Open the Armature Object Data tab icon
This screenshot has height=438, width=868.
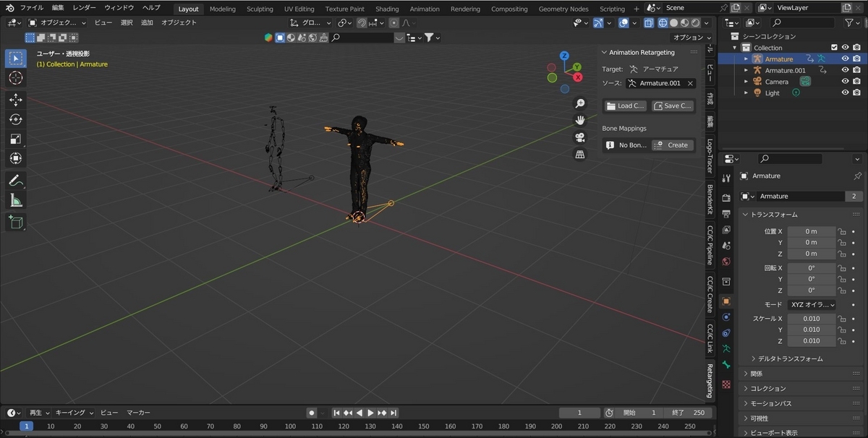click(x=726, y=349)
